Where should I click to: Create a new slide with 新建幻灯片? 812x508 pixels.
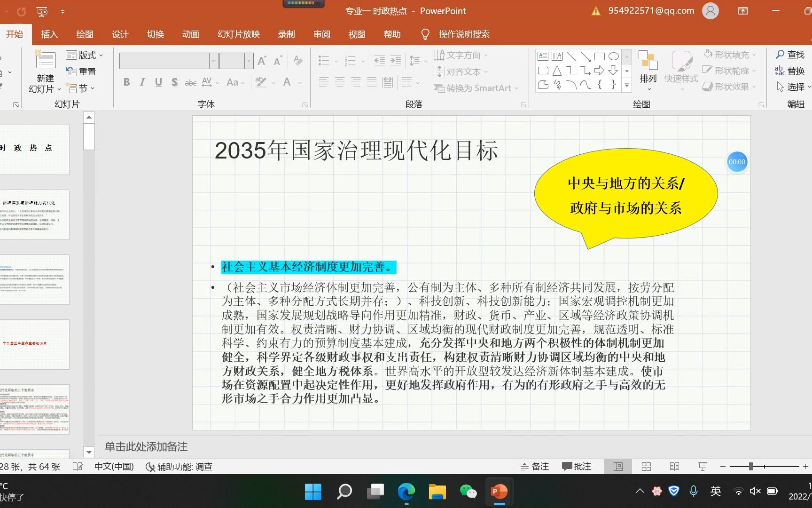(x=45, y=71)
